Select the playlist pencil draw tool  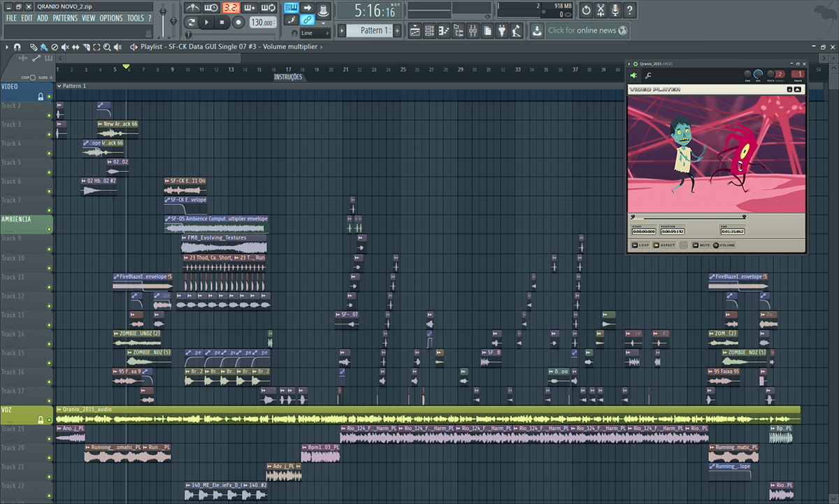click(x=34, y=47)
